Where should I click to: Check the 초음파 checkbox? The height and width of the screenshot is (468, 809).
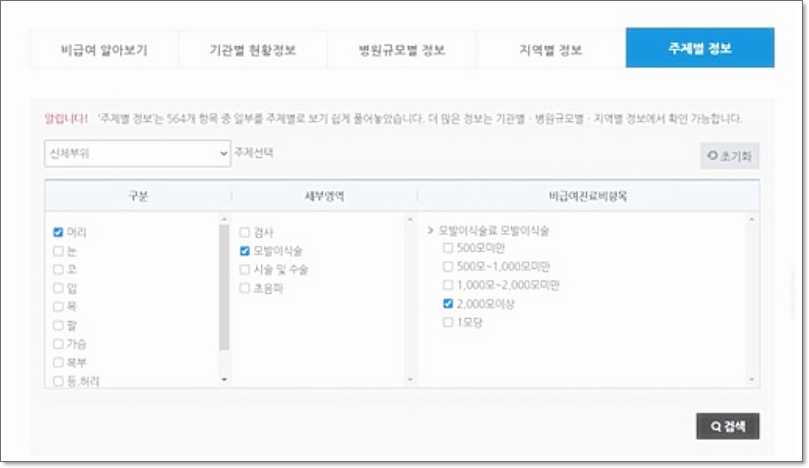(x=245, y=288)
